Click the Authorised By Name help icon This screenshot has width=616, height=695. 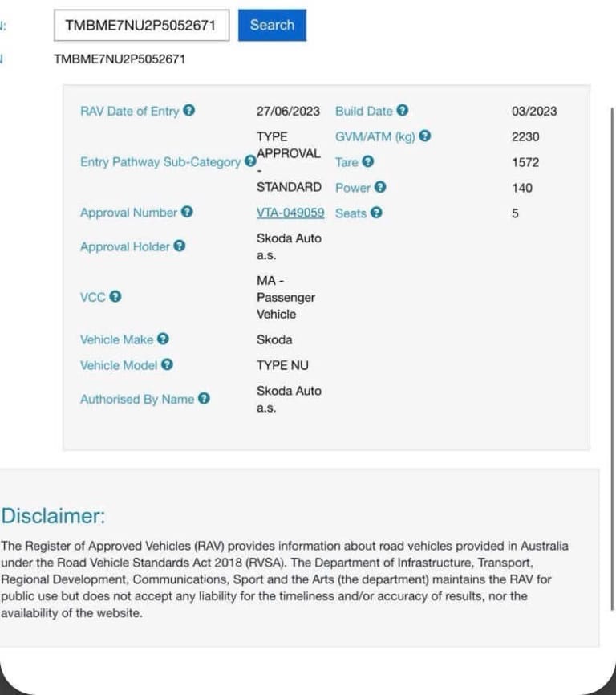(x=204, y=398)
